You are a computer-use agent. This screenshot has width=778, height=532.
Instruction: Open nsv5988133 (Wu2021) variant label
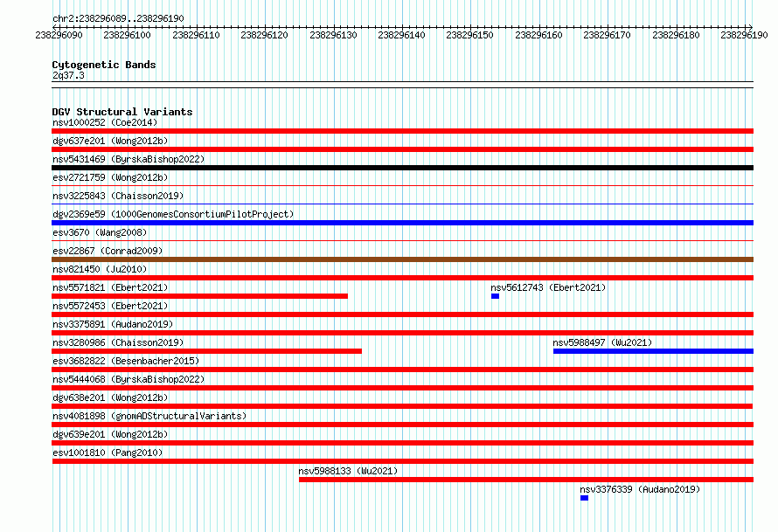pos(348,471)
